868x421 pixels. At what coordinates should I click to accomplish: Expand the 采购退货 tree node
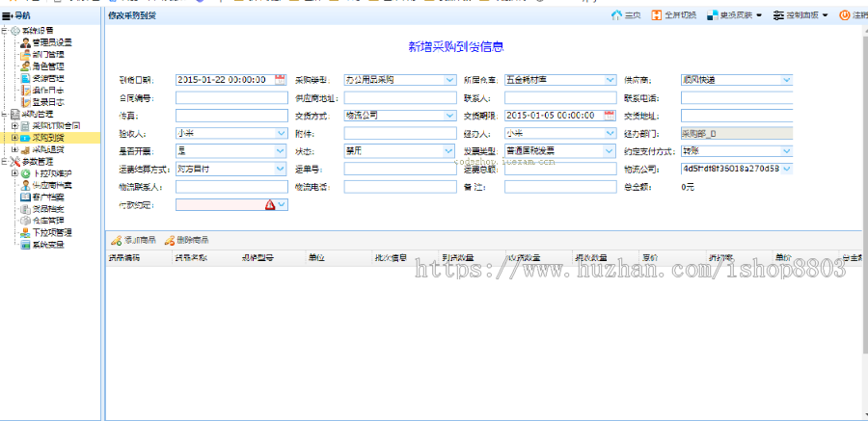click(14, 150)
